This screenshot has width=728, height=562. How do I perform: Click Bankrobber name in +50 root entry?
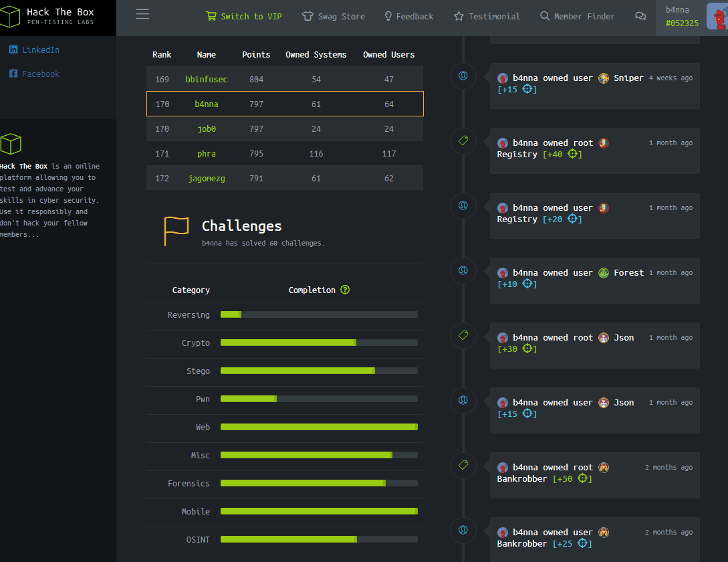click(x=522, y=479)
